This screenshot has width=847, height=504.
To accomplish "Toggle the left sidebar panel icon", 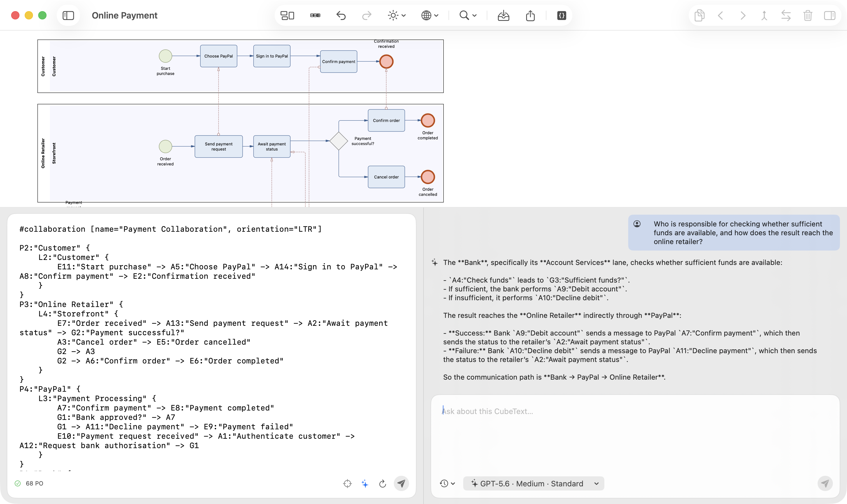I will pos(68,16).
